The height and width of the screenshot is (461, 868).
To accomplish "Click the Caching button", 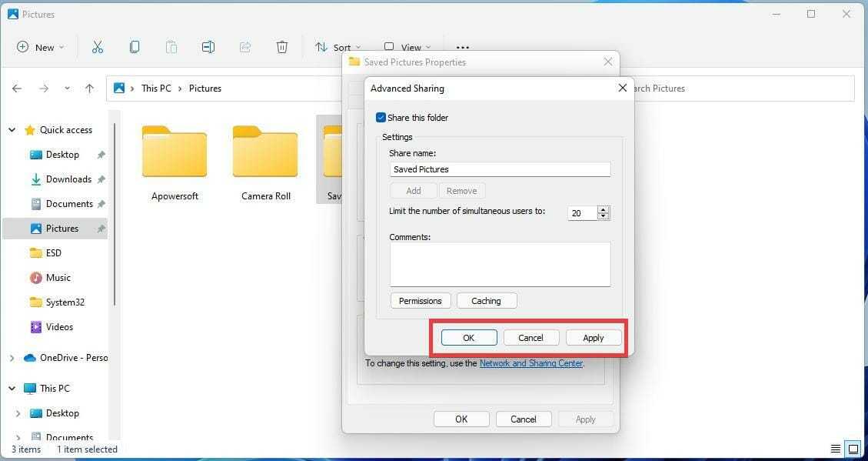I will tap(486, 301).
